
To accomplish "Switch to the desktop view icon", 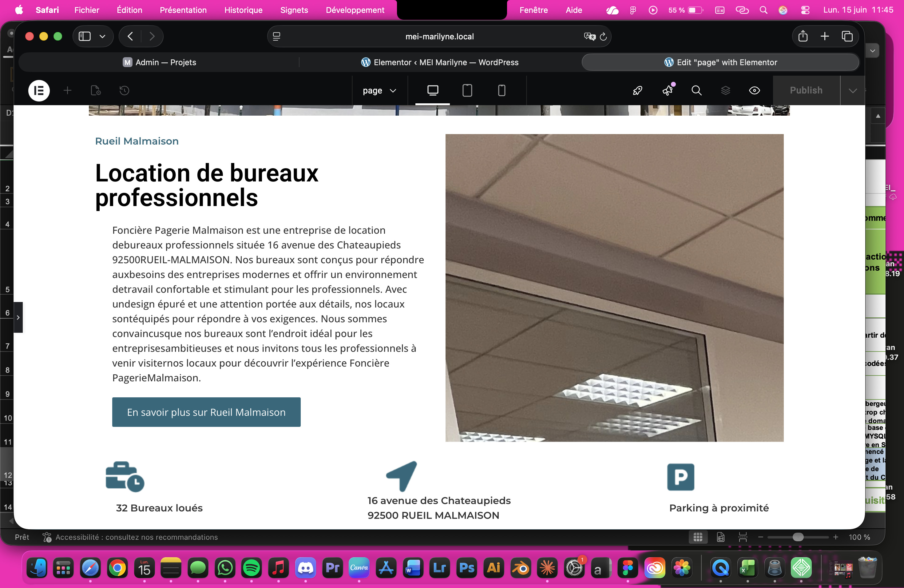I will pyautogui.click(x=433, y=90).
